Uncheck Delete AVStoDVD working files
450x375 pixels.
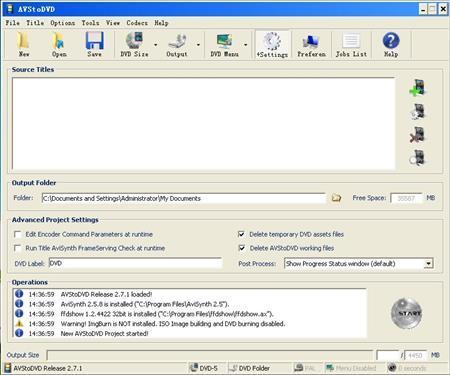(242, 248)
